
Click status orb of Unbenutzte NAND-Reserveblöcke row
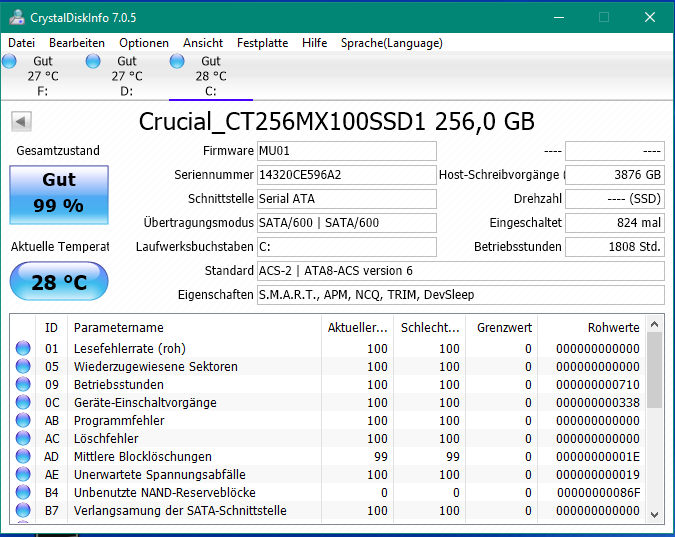pyautogui.click(x=23, y=492)
